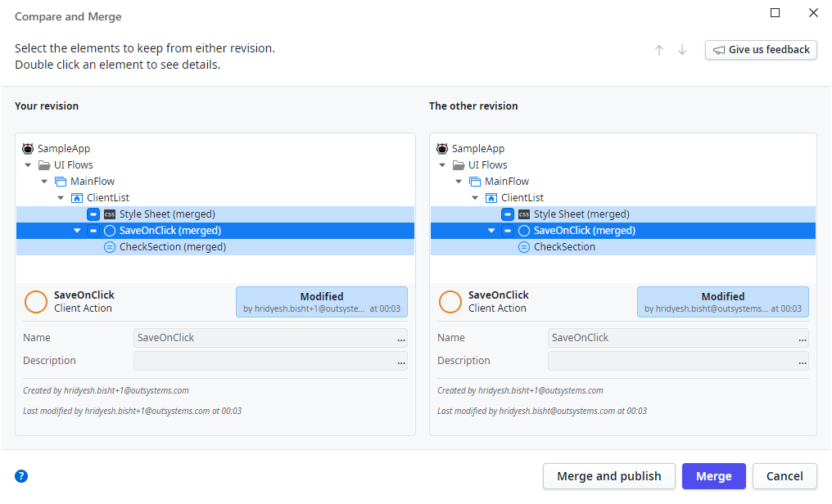Open the Description field ellipsis in your revision
The width and height of the screenshot is (832, 504).
click(401, 362)
